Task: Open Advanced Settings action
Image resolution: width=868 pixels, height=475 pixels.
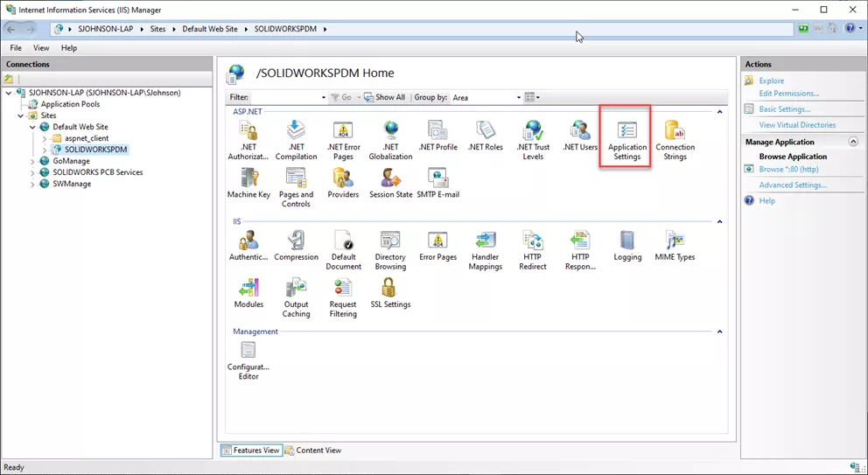Action: pos(793,185)
